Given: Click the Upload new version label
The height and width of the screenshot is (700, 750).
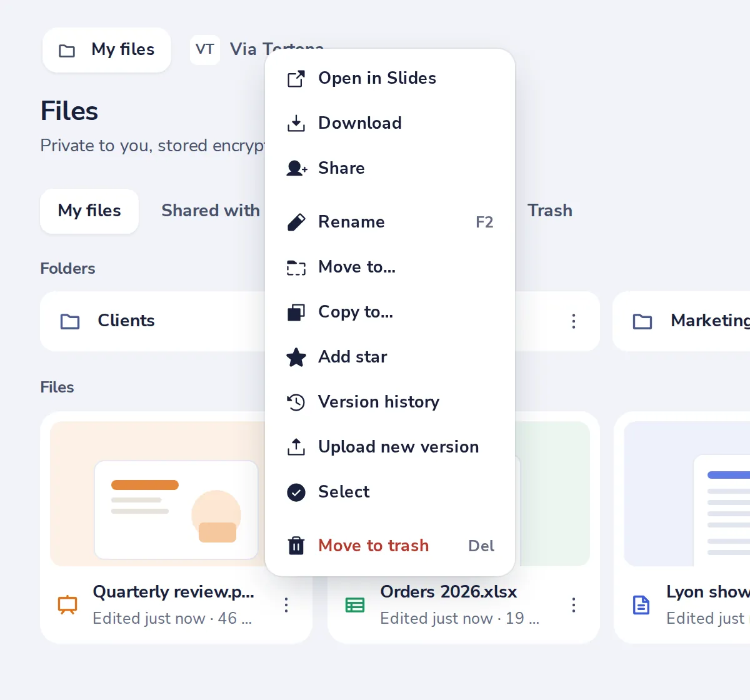Looking at the screenshot, I should 399,447.
